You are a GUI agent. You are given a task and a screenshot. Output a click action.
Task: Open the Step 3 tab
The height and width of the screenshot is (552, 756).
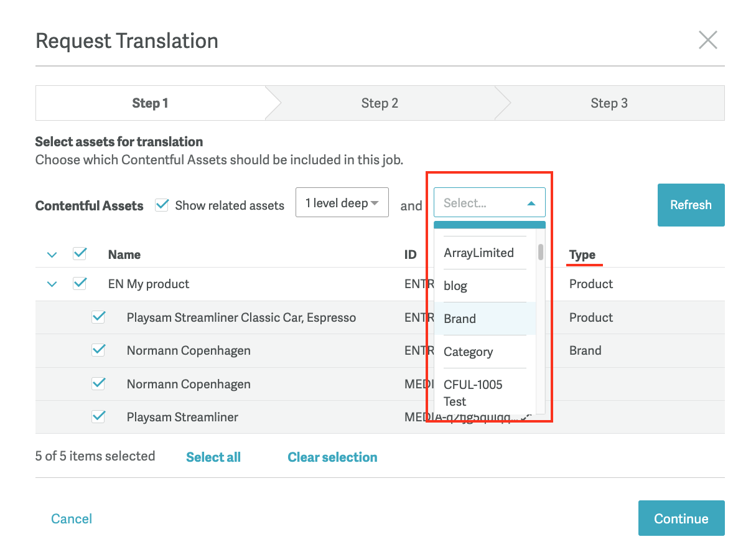click(x=609, y=103)
